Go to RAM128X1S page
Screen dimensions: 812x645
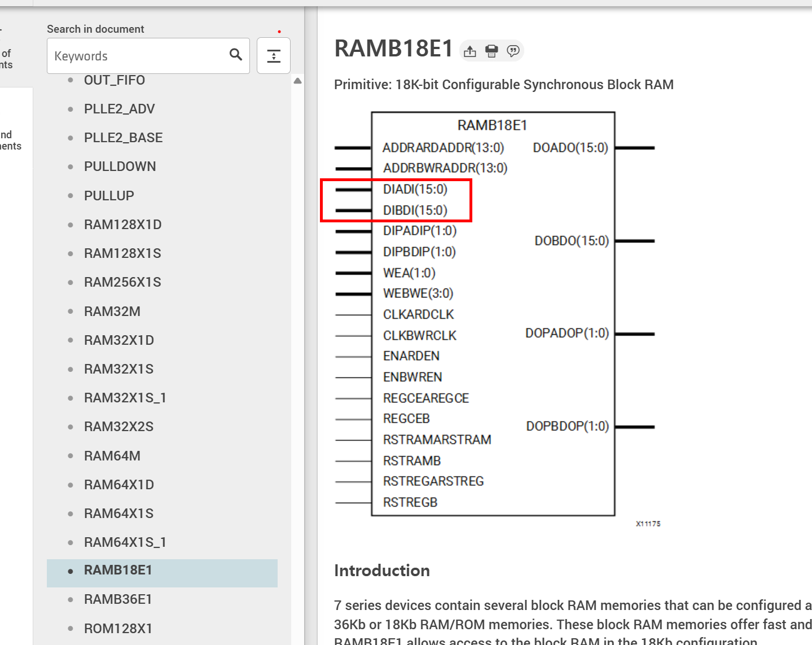click(x=122, y=253)
